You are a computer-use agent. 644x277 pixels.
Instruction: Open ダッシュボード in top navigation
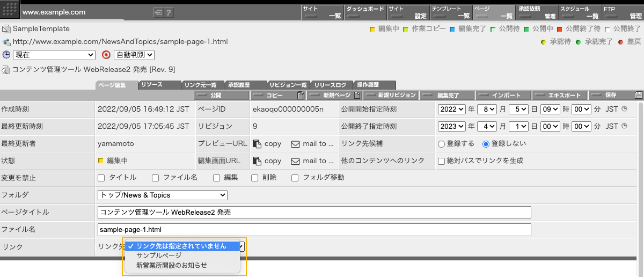click(x=365, y=12)
